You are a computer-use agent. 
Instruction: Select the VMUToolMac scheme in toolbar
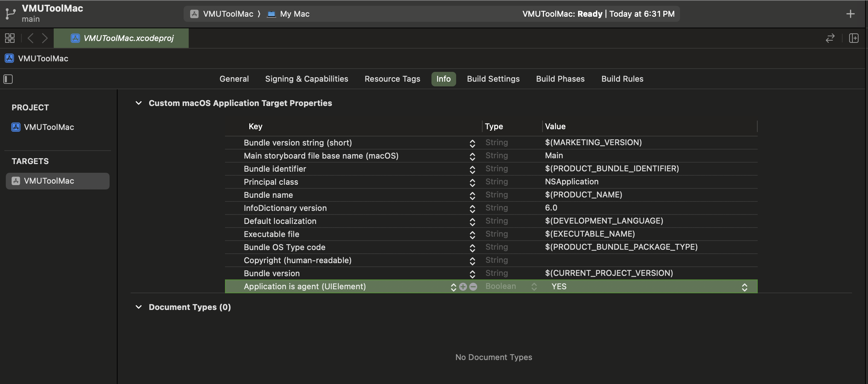[x=222, y=14]
